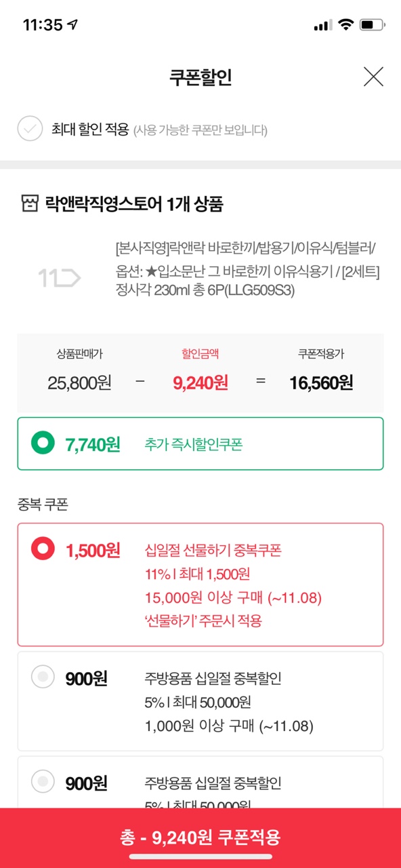Close the 쿠폰할인 coupon dialog

point(373,77)
